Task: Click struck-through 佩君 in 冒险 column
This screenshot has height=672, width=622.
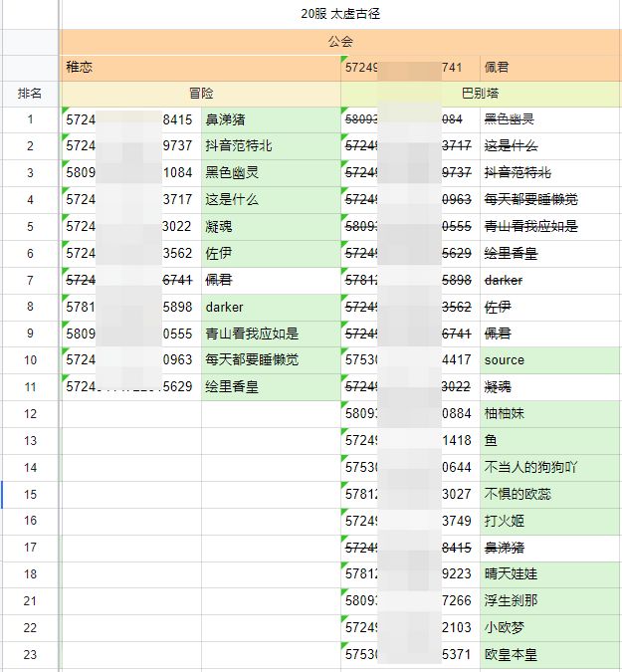Action: [x=271, y=281]
